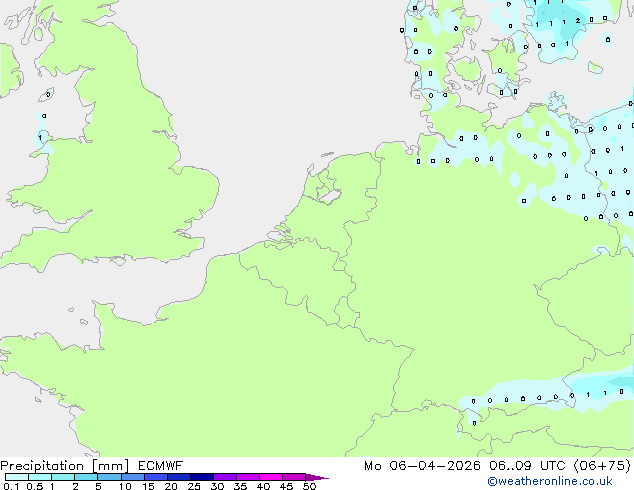Screen dimensions: 634x490
Task: Click the '(06+75)' forecast offset text
Action: (602, 466)
